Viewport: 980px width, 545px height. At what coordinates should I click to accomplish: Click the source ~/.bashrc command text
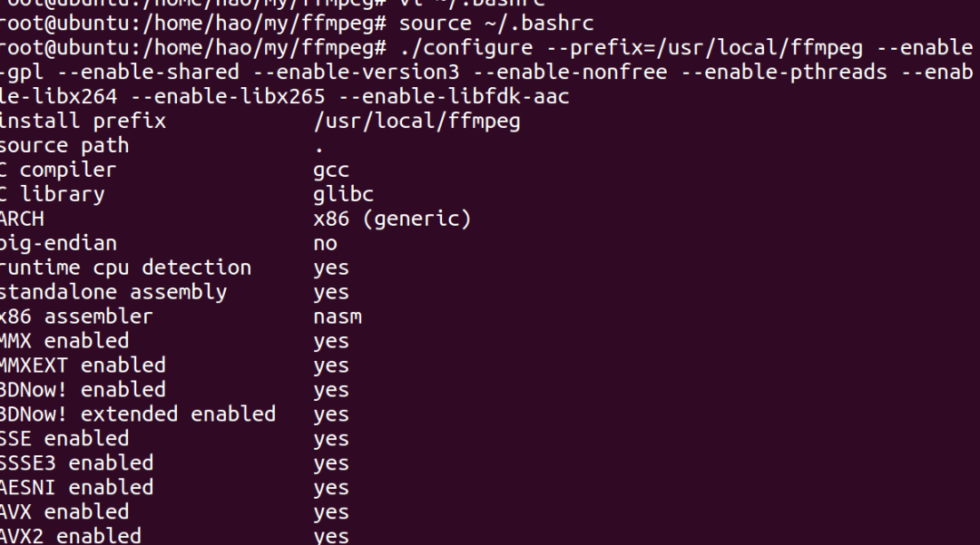[497, 22]
